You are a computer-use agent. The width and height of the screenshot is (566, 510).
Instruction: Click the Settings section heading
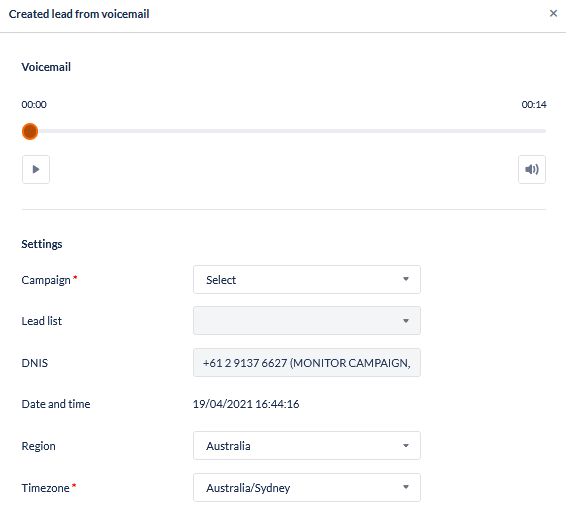pyautogui.click(x=42, y=244)
